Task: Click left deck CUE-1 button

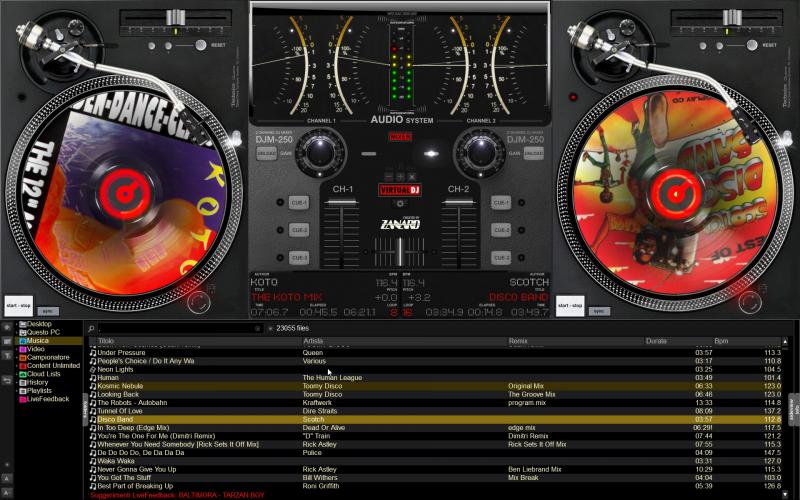Action: (x=299, y=203)
